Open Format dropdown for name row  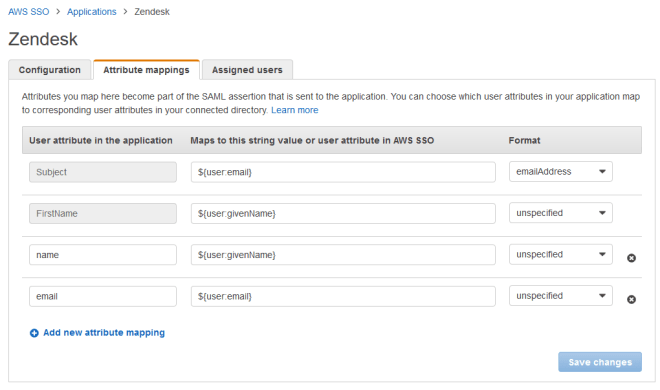[560, 255]
